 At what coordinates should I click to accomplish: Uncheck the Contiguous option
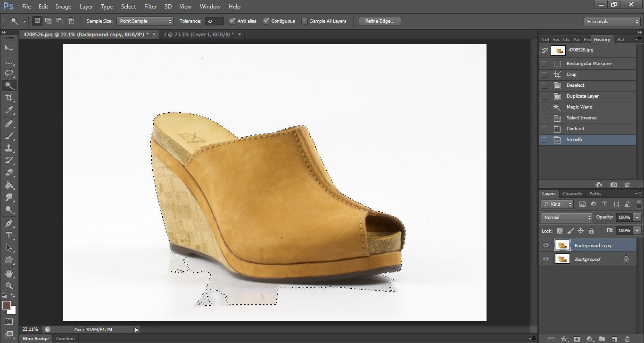click(266, 21)
